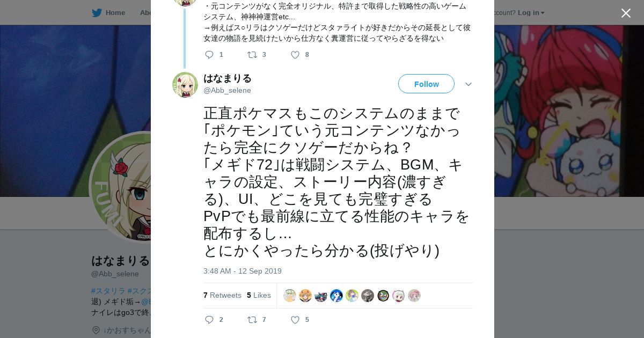Retweet the upper tweet showing 3
Image resolution: width=644 pixels, height=338 pixels.
click(x=252, y=55)
